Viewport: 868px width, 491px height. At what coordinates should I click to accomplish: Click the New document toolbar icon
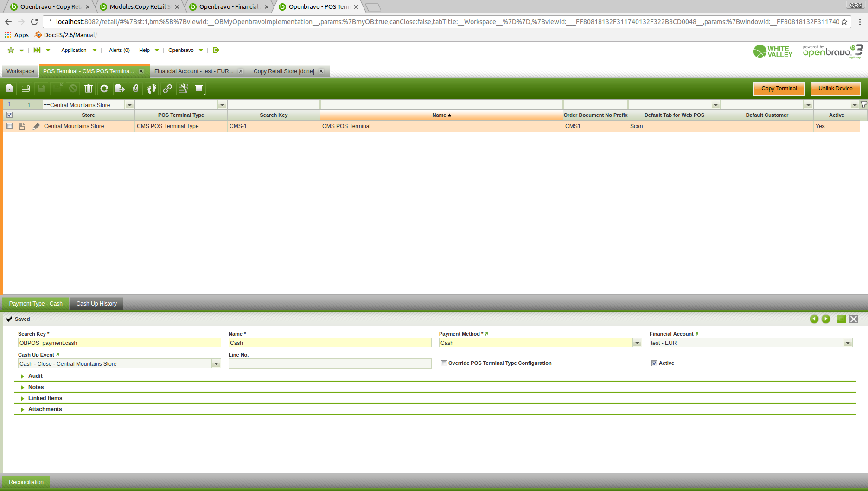click(x=10, y=89)
